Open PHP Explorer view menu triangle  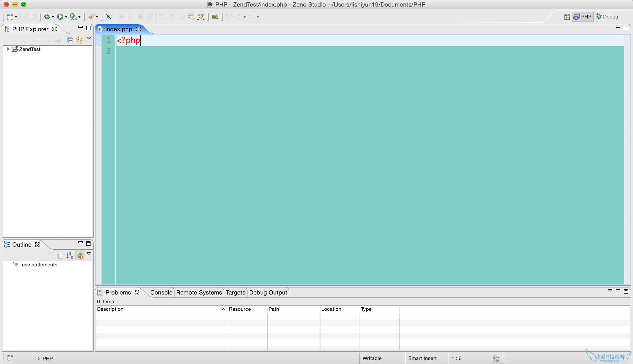89,38
